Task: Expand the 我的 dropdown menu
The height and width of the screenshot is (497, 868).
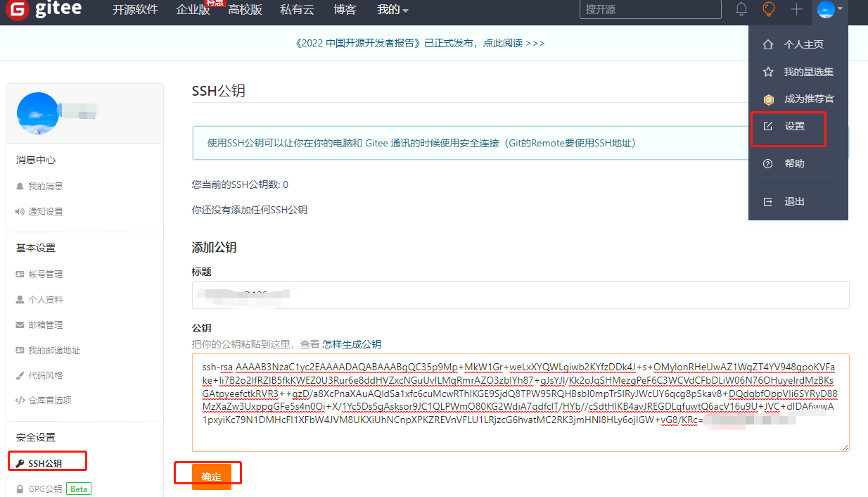Action: 392,10
